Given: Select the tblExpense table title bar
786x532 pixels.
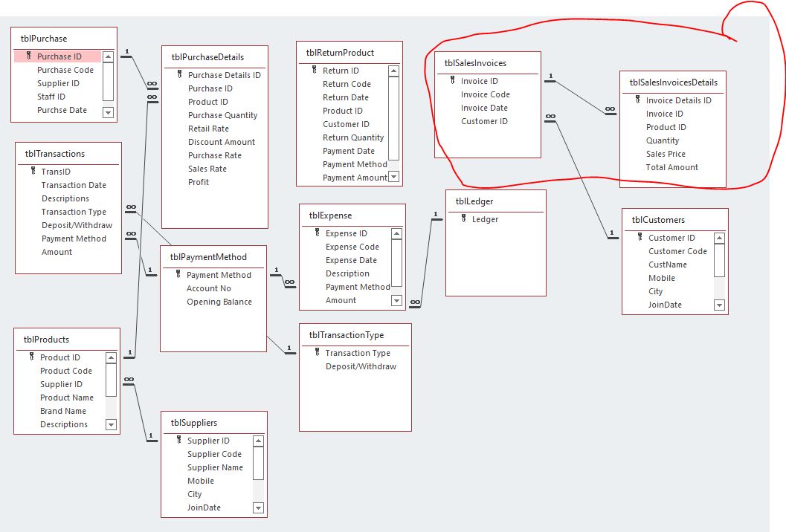Looking at the screenshot, I should pos(352,215).
